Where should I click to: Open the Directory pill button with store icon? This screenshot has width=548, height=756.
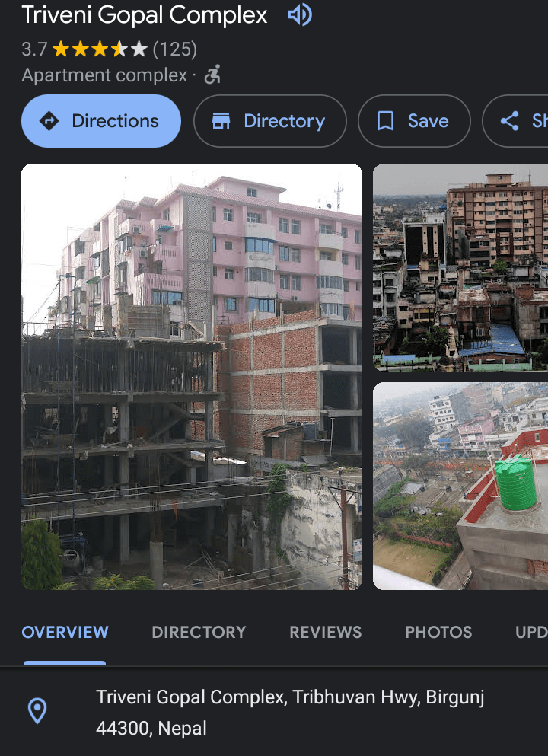click(270, 121)
